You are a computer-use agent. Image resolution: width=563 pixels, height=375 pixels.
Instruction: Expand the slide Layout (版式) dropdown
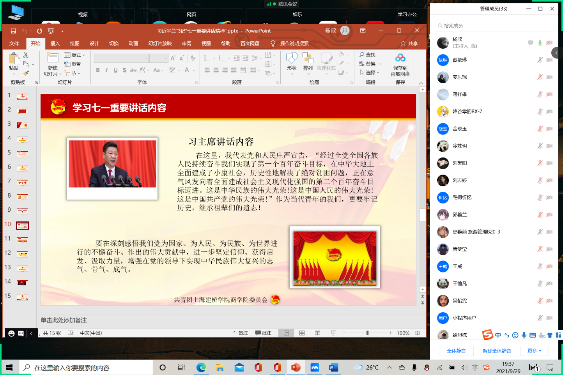74,55
